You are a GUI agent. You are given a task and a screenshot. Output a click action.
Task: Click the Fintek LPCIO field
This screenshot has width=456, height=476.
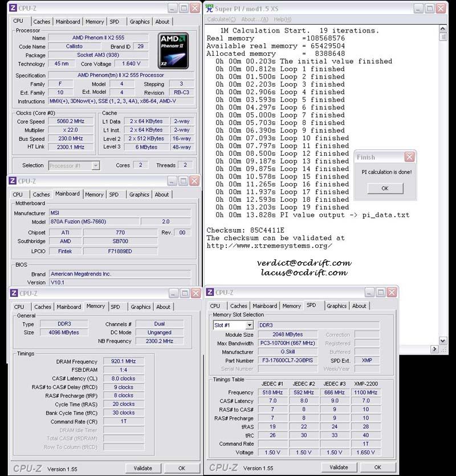coord(66,251)
